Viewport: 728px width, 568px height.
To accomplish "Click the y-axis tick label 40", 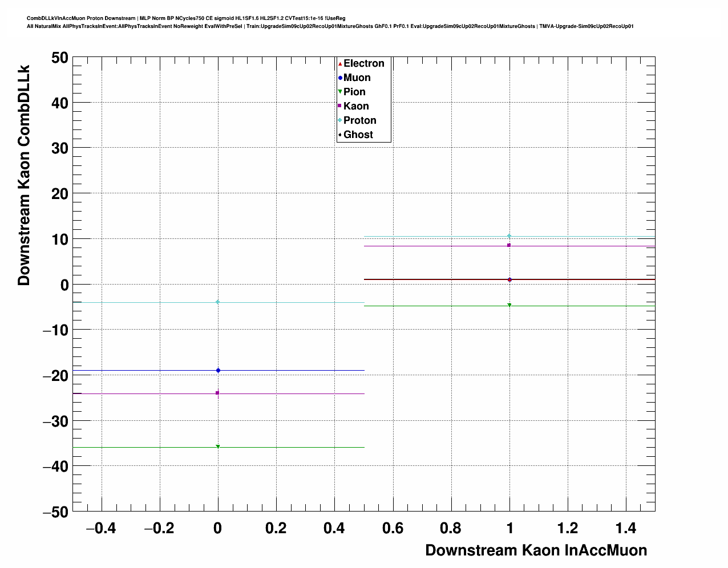I will (61, 103).
